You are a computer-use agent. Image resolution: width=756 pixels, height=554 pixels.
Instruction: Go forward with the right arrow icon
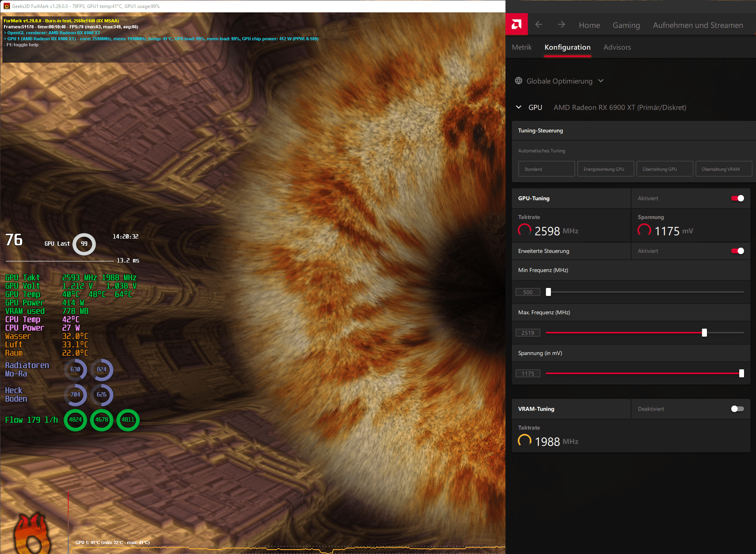click(x=561, y=25)
